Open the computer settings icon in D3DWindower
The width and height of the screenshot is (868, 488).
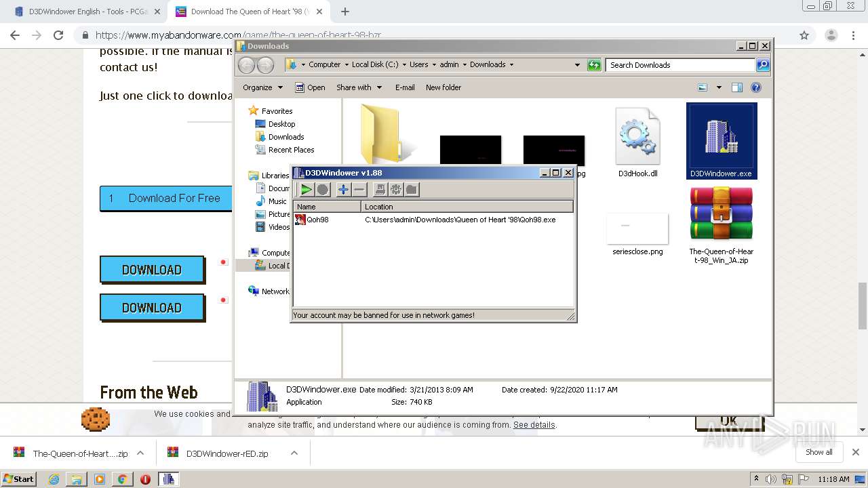[x=380, y=190]
